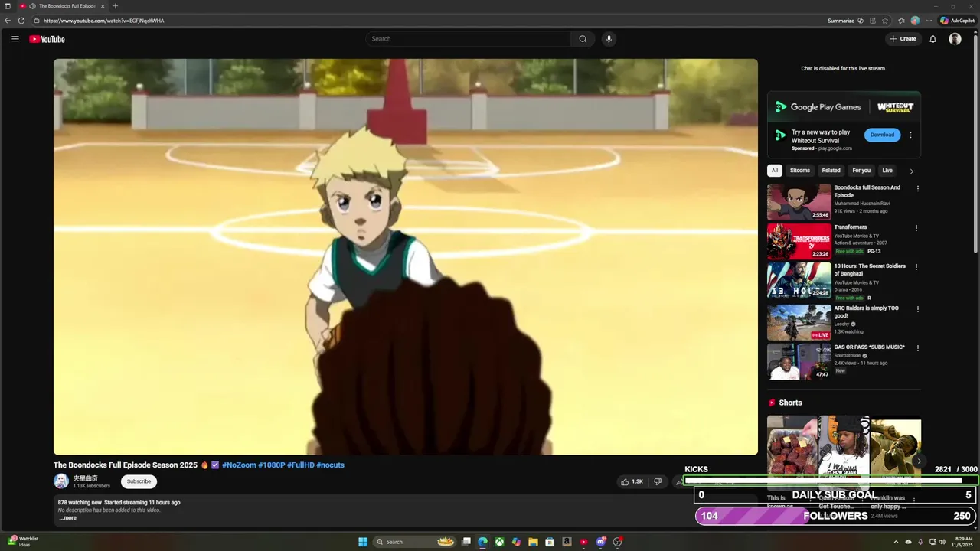The width and height of the screenshot is (980, 551).
Task: Open options for the sponsored Whiteout Survival ad
Action: pos(910,135)
